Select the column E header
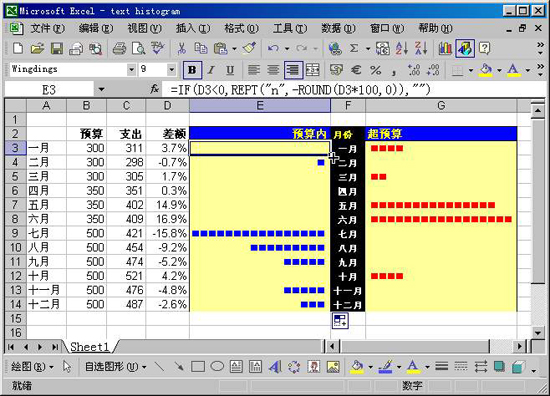Image resolution: width=550 pixels, height=396 pixels. tap(260, 106)
